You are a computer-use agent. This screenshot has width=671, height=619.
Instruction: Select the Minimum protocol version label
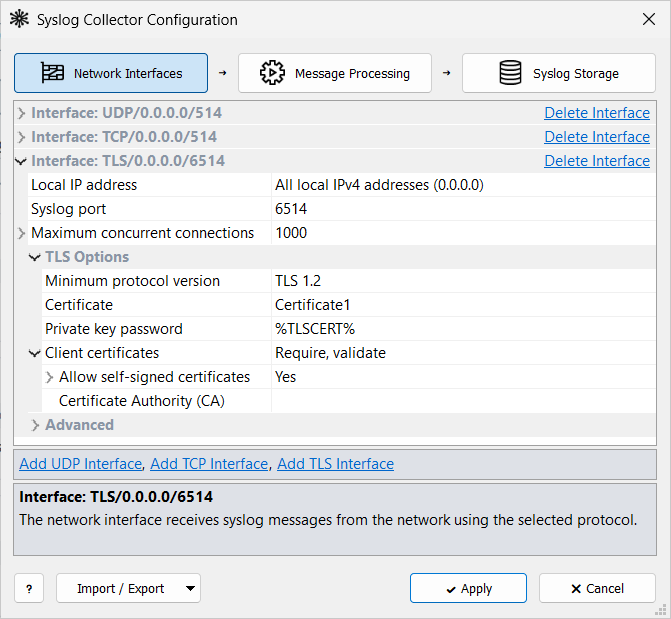[132, 281]
